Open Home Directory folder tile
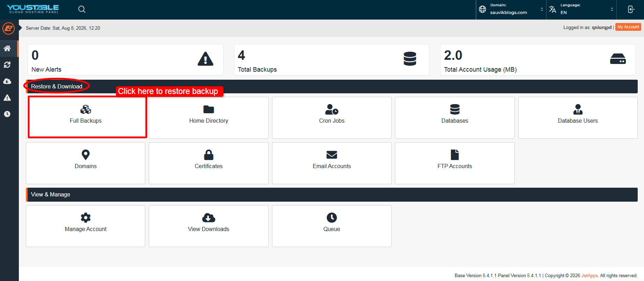Image resolution: width=644 pixels, height=281 pixels. 208,118
